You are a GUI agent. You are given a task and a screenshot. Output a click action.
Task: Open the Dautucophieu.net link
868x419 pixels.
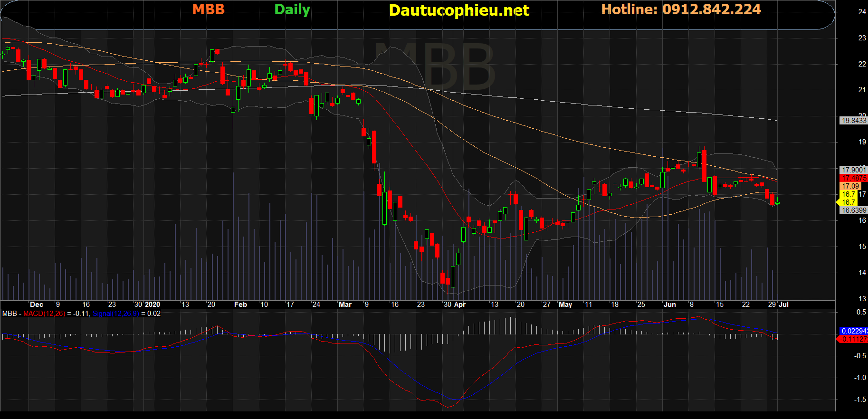[x=458, y=10]
